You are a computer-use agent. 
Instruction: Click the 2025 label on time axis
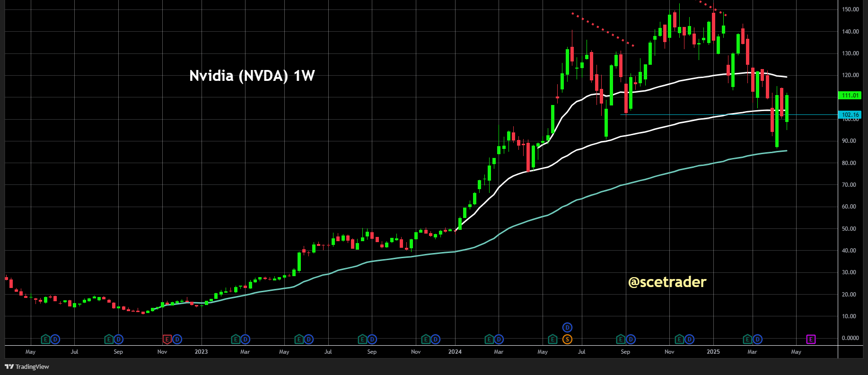[x=713, y=352]
